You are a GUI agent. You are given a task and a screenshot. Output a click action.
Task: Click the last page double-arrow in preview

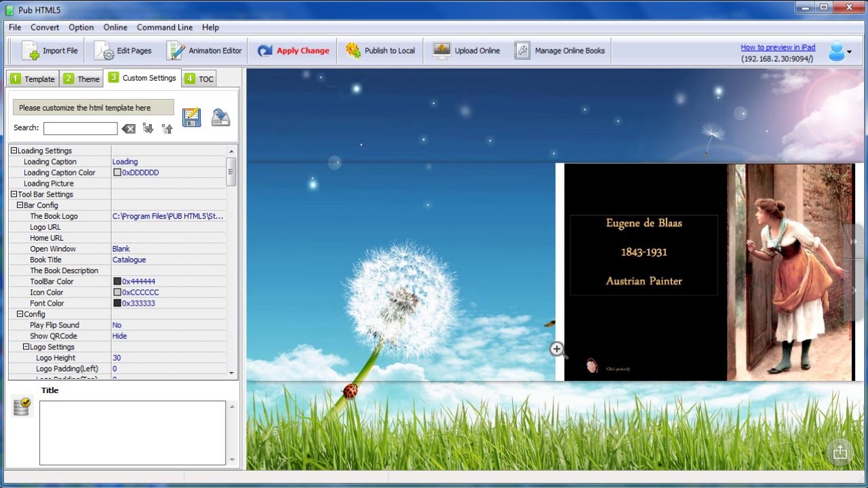854,241
